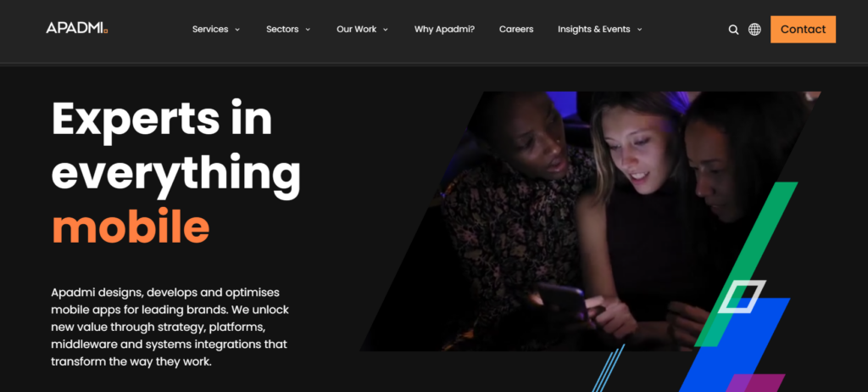Image resolution: width=868 pixels, height=392 pixels.
Task: Click the Apadmi description paragraph text
Action: (x=170, y=327)
